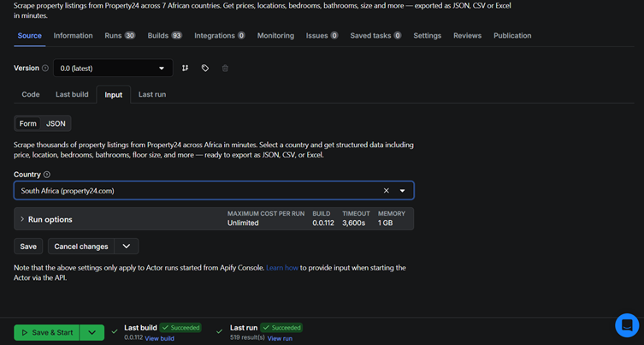
Task: Click the Cancel changes button
Action: 81,247
